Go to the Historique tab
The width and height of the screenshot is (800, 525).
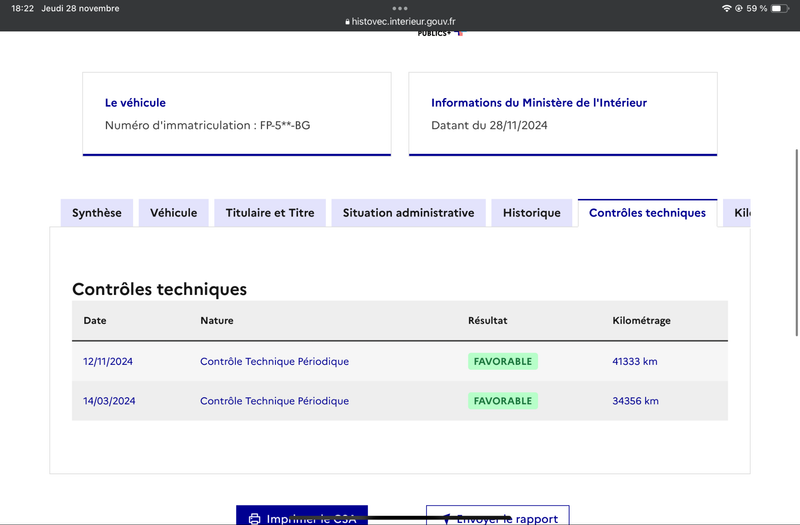tap(532, 213)
